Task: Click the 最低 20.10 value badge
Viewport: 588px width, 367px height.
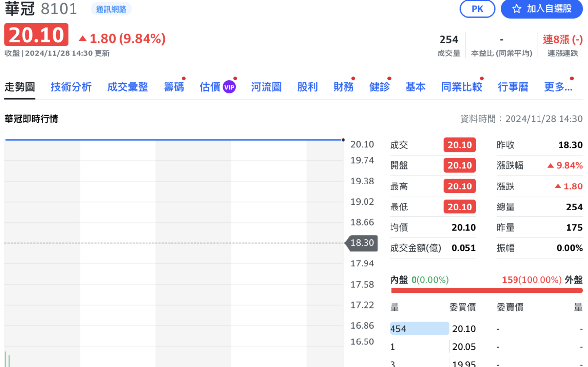Action: coord(460,207)
